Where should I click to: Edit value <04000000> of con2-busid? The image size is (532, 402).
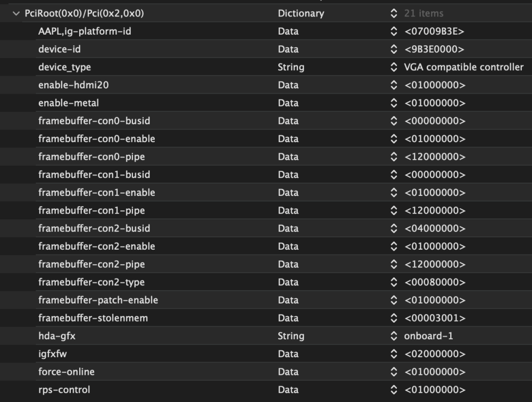coord(435,228)
